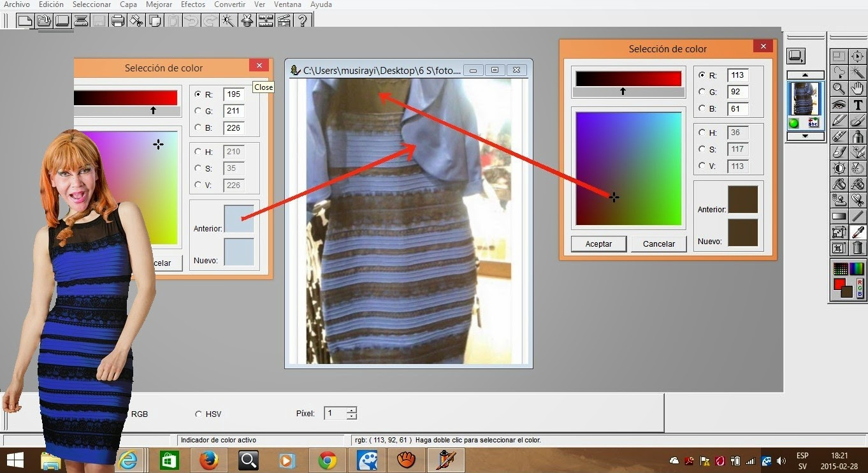Viewport: 868px width, 473px height.
Task: Click the Píxel spinner arrows
Action: [x=352, y=413]
